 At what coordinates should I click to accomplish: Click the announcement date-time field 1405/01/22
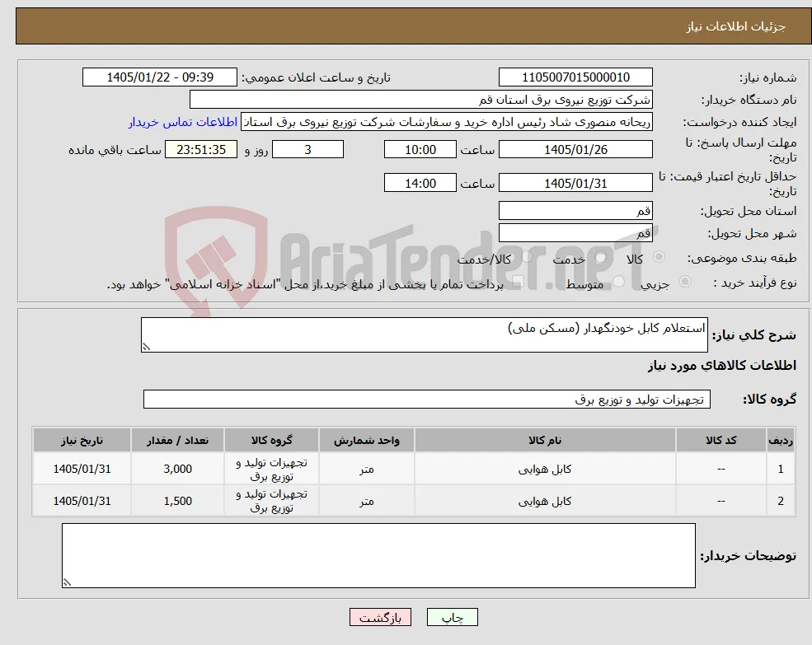pos(159,77)
